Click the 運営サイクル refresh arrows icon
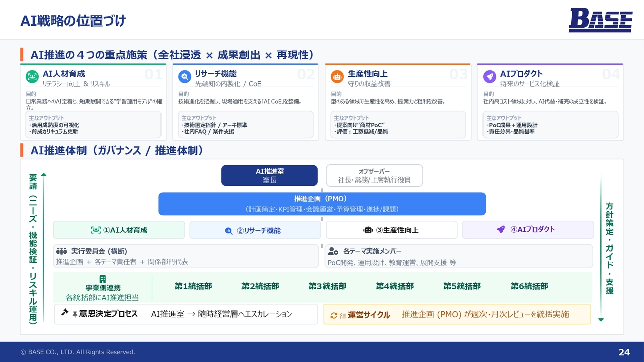 point(333,315)
